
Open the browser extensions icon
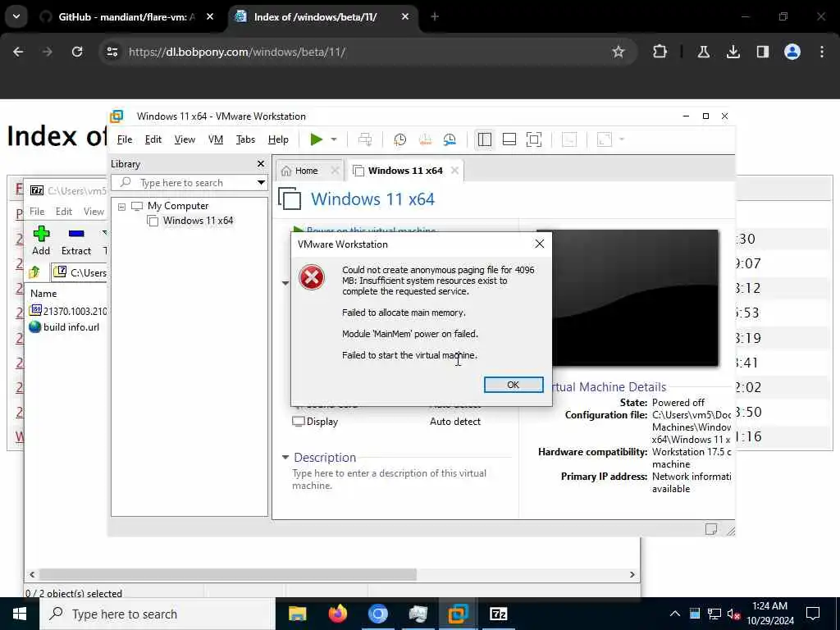click(660, 52)
